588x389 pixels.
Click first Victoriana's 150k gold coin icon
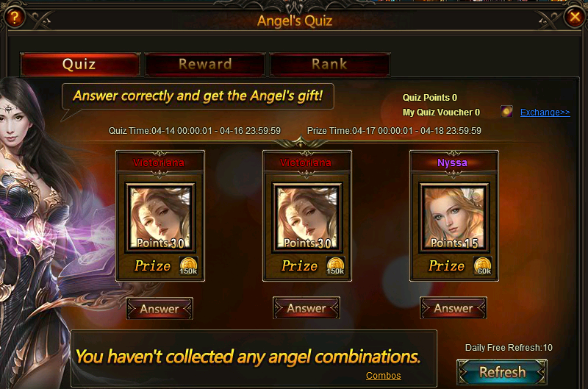(x=188, y=266)
